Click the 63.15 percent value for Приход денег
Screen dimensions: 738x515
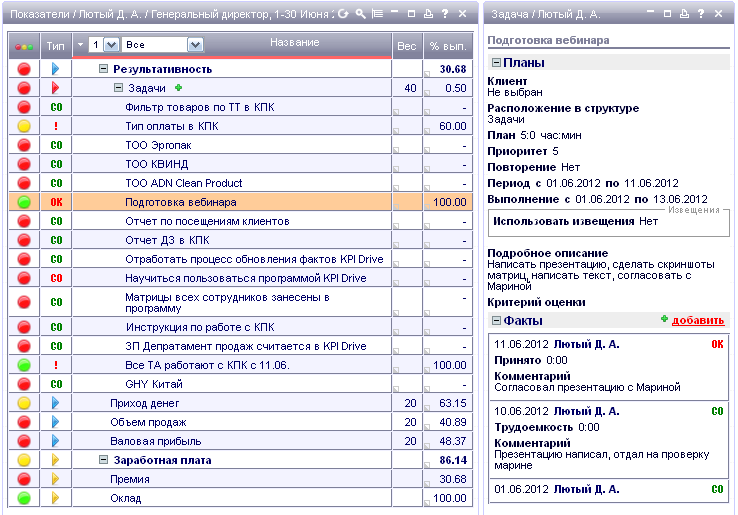pos(453,403)
